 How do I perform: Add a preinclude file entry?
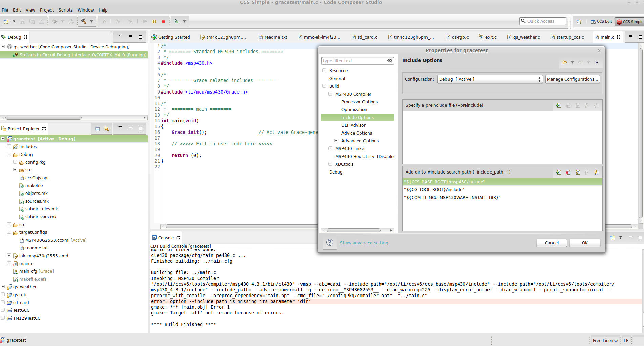[559, 105]
